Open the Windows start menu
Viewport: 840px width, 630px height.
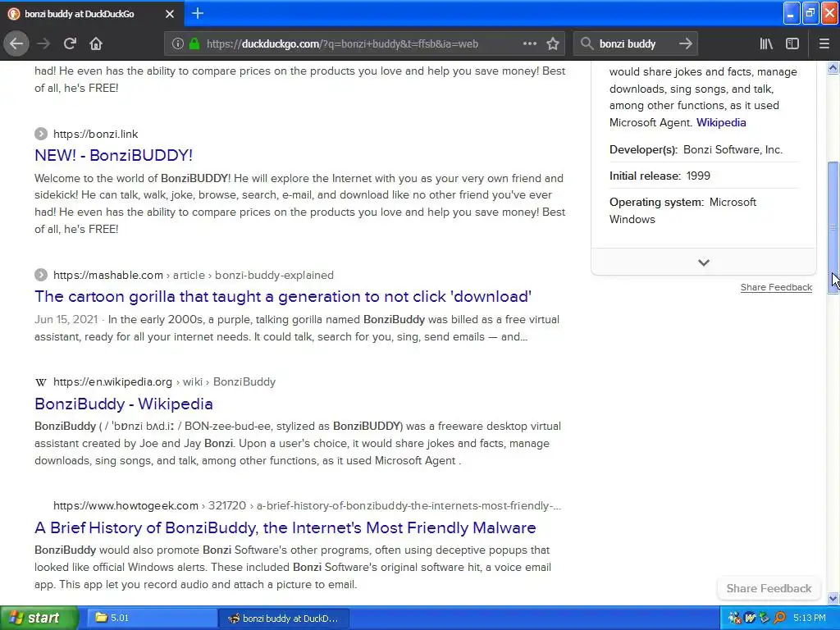tap(39, 618)
